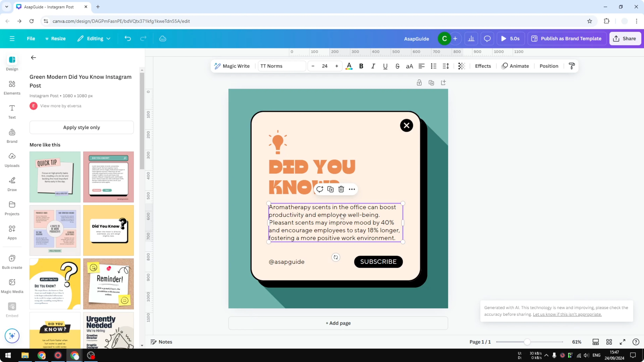Open the grid view icon

609,342
